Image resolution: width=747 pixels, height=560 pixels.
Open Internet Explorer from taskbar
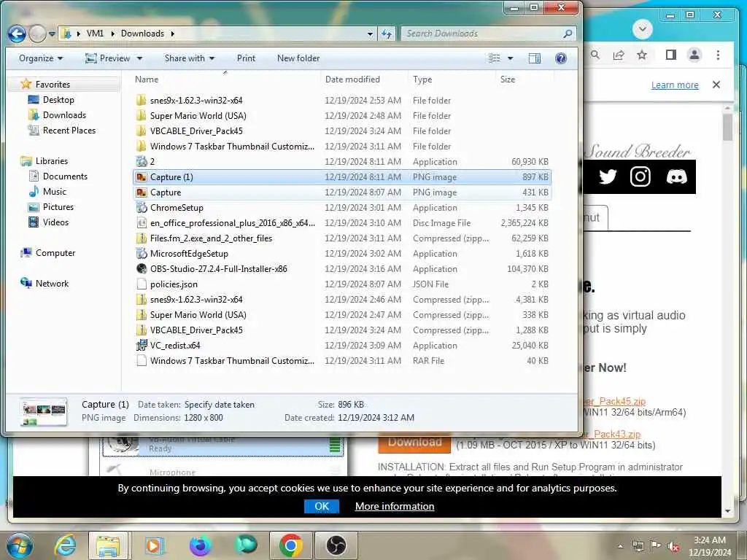click(65, 545)
